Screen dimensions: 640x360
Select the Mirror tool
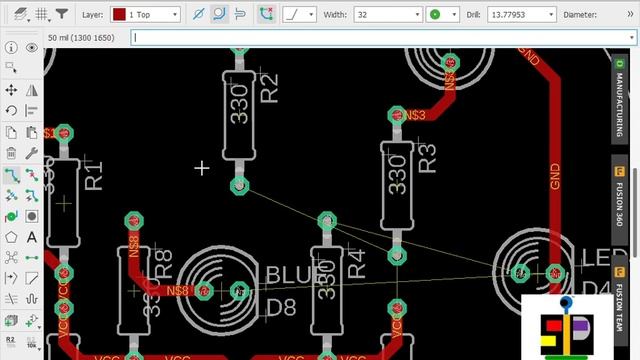pos(31,90)
